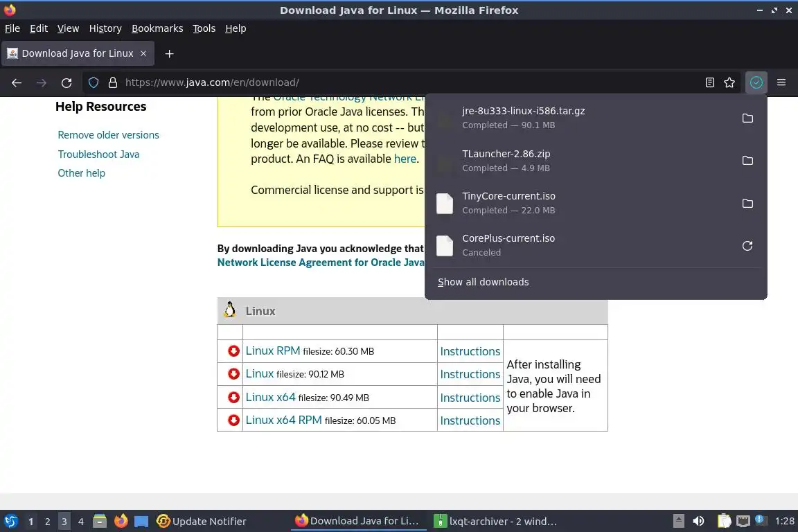Image resolution: width=798 pixels, height=532 pixels.
Task: Switch to virtual desktop 1
Action: (30, 522)
